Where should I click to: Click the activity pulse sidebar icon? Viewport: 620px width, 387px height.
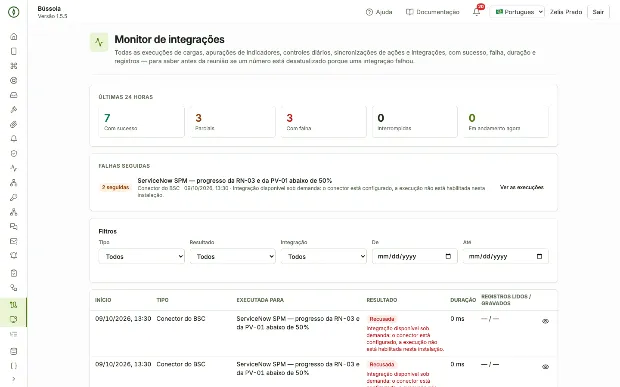click(x=13, y=168)
